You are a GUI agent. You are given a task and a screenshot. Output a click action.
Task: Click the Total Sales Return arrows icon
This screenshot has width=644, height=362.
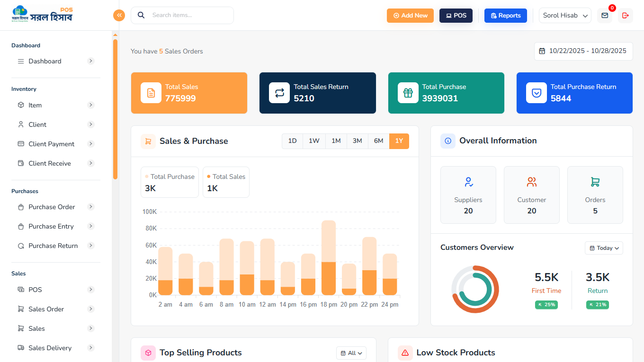(279, 93)
